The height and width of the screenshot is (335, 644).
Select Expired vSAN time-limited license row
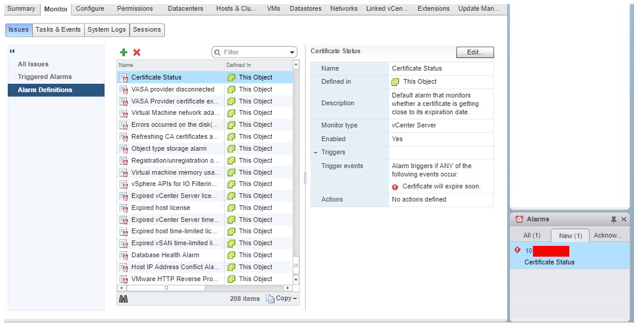click(x=205, y=243)
